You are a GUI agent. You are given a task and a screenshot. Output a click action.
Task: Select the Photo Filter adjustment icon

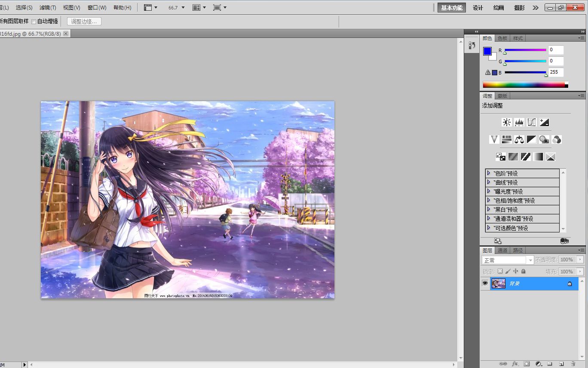pos(544,139)
